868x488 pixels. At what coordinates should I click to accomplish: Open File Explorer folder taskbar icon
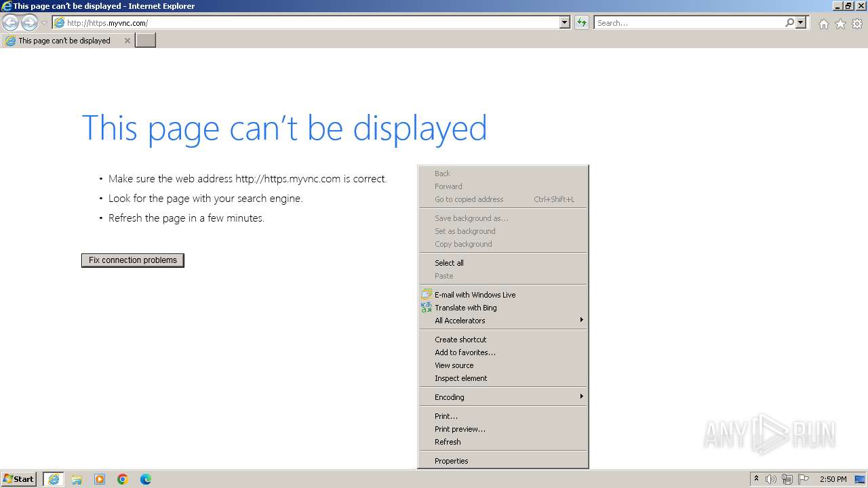tap(77, 479)
